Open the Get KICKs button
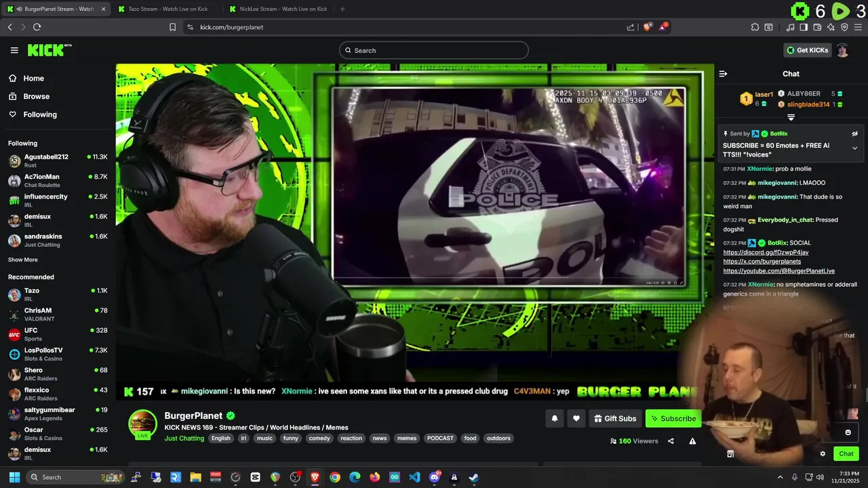Viewport: 868px width, 488px height. pos(807,50)
